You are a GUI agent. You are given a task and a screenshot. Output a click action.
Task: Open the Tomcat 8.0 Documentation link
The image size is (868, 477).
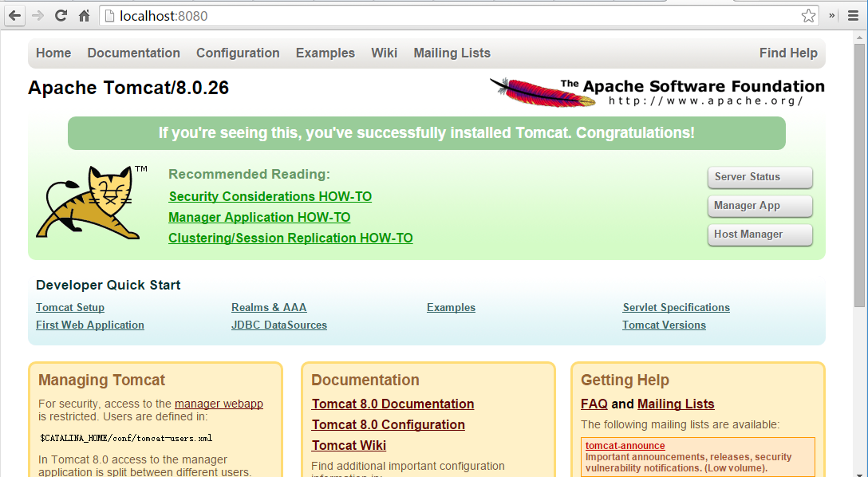coord(393,404)
